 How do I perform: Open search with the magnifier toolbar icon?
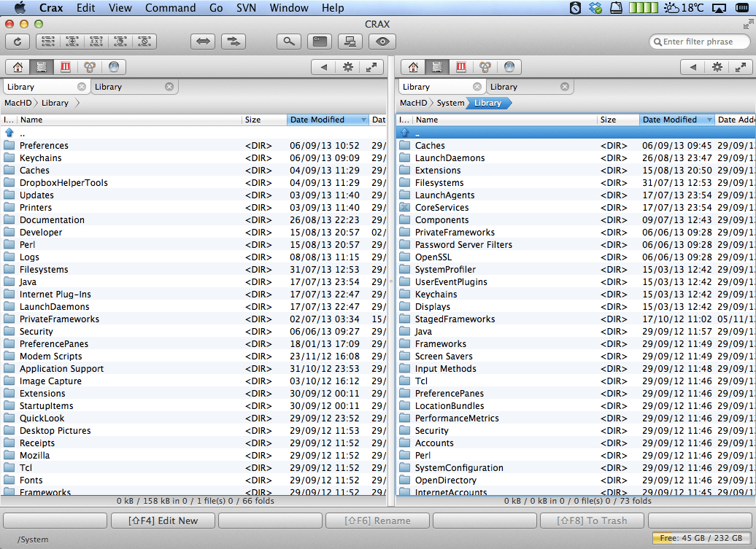click(x=289, y=42)
